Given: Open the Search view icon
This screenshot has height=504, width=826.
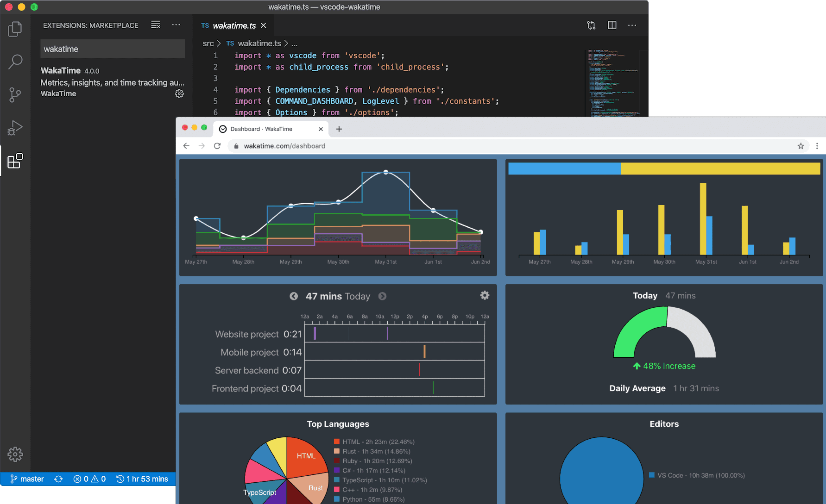Looking at the screenshot, I should pyautogui.click(x=15, y=62).
